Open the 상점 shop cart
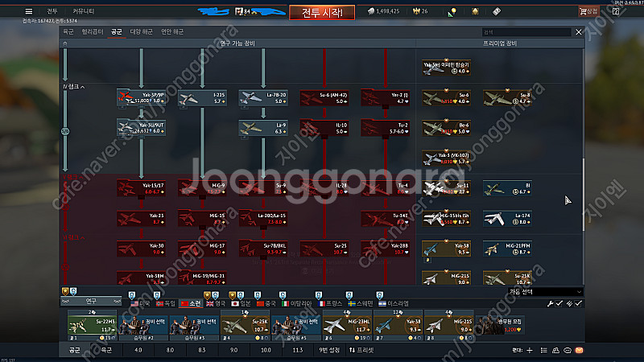Viewport: 644px width, 362px height. tap(588, 11)
